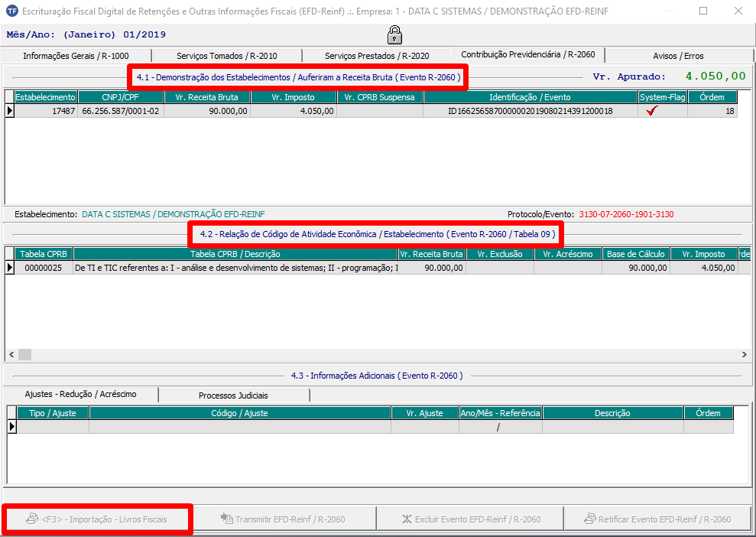Click Estabelecimento column header
The image size is (756, 537).
(x=45, y=97)
